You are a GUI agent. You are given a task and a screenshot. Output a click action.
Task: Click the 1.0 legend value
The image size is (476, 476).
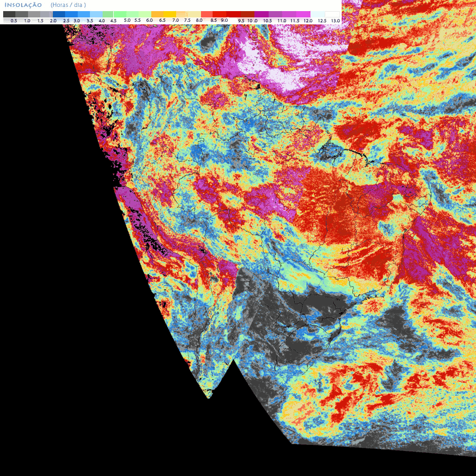point(27,21)
